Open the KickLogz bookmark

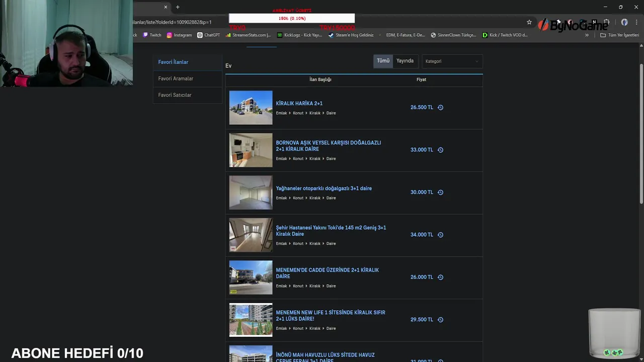coord(299,35)
